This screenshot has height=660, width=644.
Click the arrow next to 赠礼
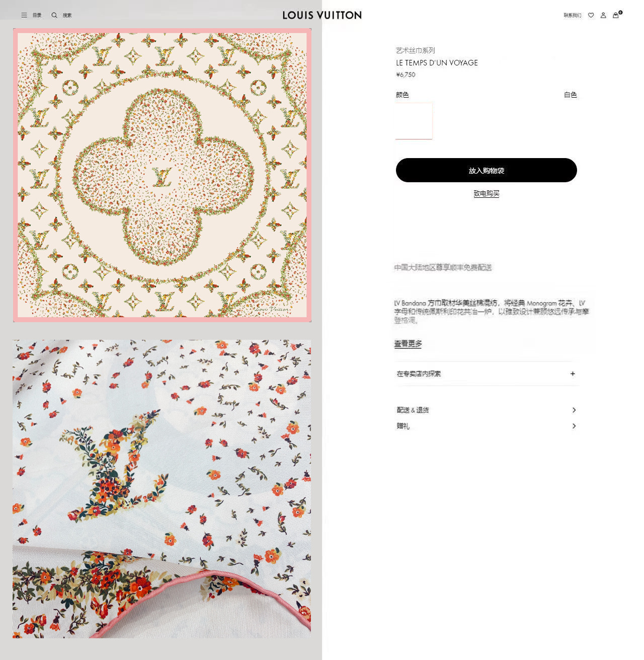click(574, 426)
